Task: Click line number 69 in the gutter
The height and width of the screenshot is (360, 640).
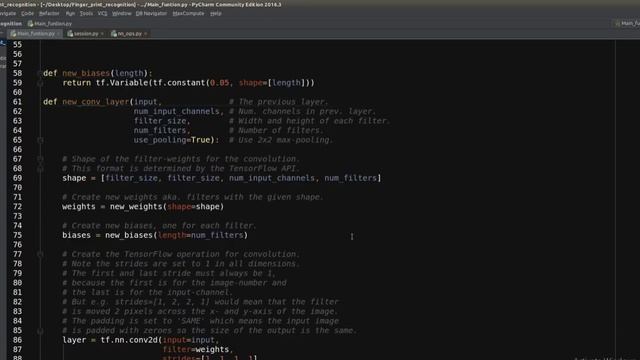Action: (x=17, y=178)
